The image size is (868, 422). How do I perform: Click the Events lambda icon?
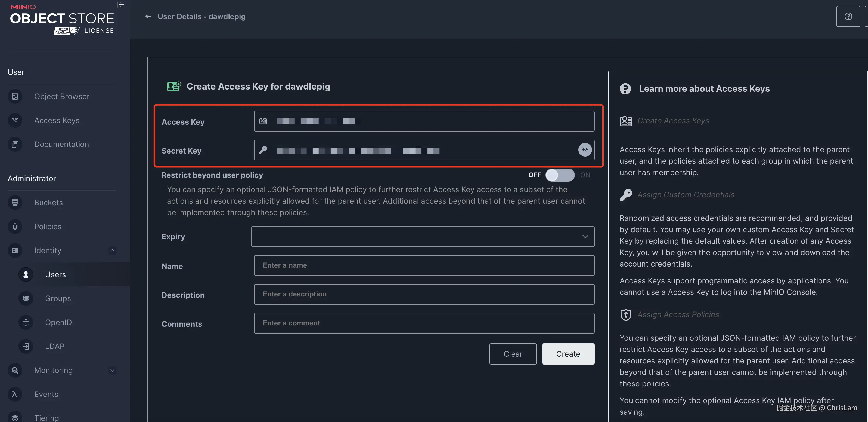(x=15, y=394)
